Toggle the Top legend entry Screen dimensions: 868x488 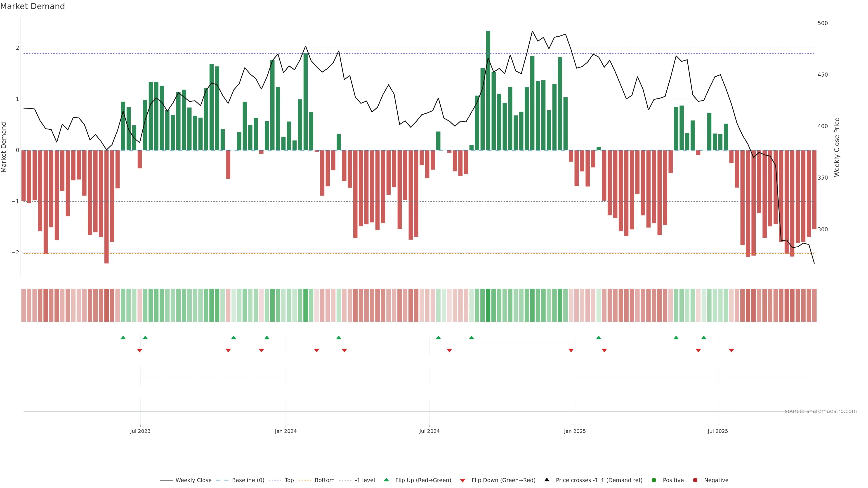pyautogui.click(x=289, y=480)
